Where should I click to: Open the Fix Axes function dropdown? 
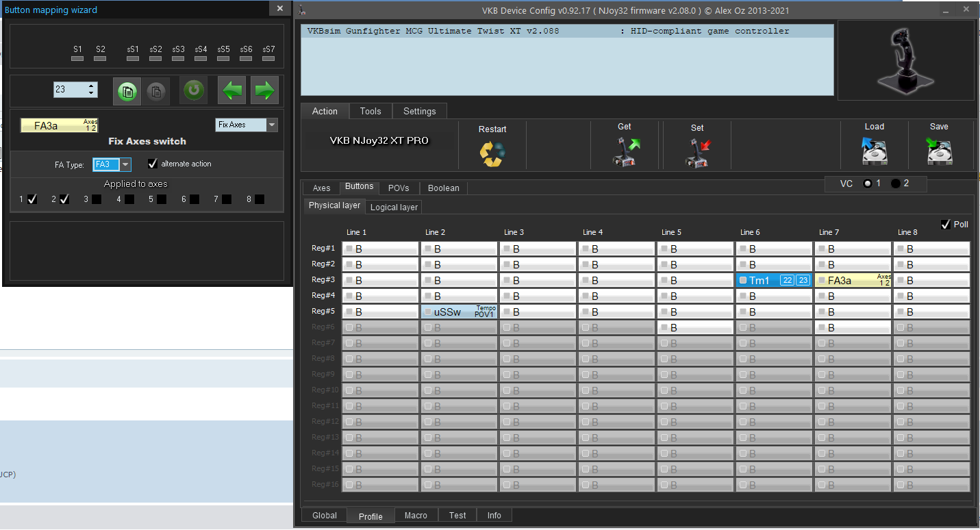[272, 125]
